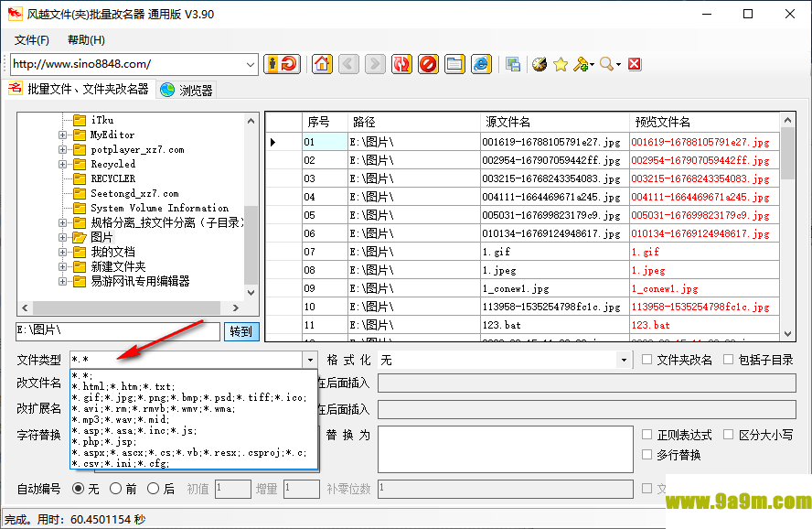
Task: Click the red X toolbar icon
Action: tap(635, 64)
